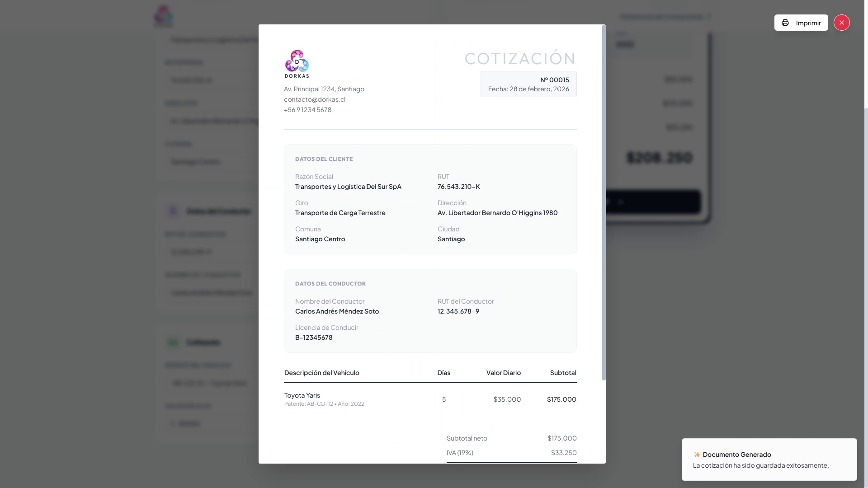Image resolution: width=868 pixels, height=488 pixels.
Task: Click the modal's vertical scrollbar thumb
Action: click(604, 203)
